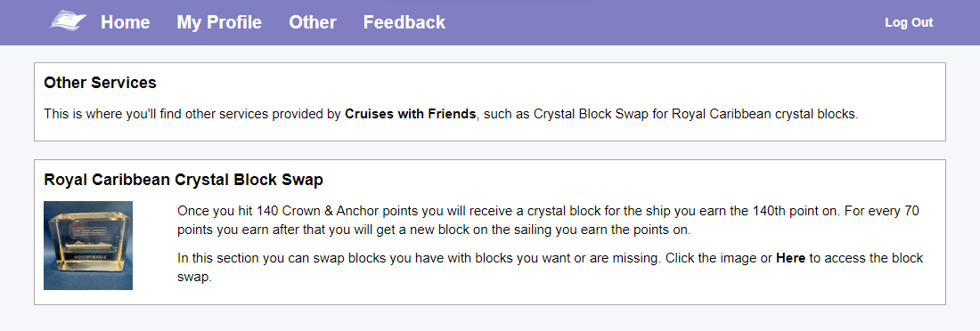Click the sentence starting 'This is where you'll find'
980x331 pixels.
click(452, 115)
